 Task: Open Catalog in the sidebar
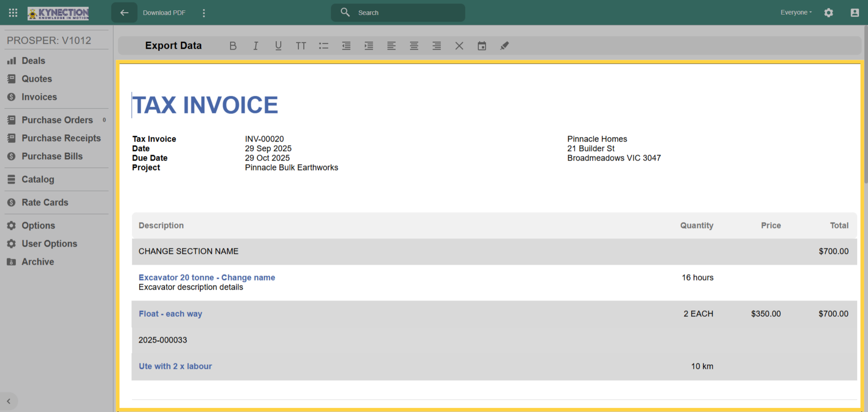pos(38,179)
